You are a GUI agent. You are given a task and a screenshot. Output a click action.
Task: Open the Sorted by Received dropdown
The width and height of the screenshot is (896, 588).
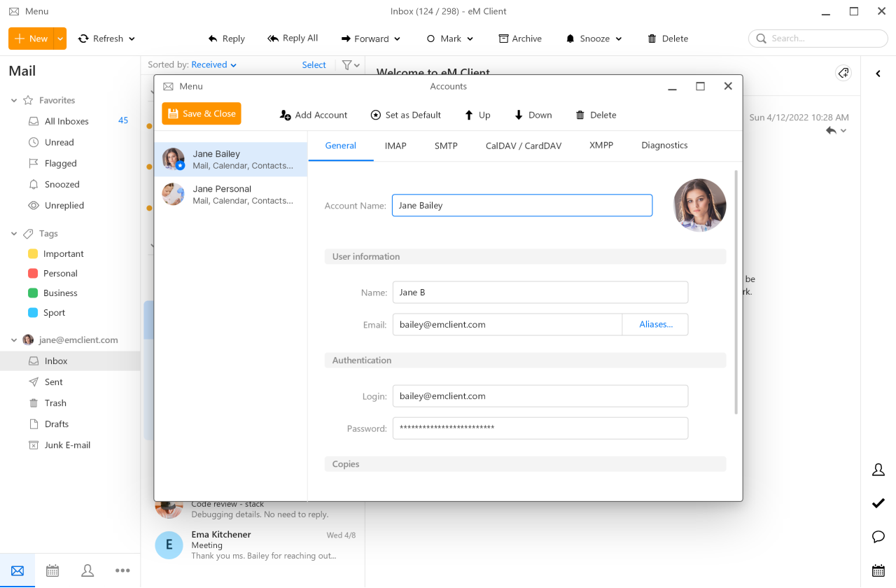209,64
